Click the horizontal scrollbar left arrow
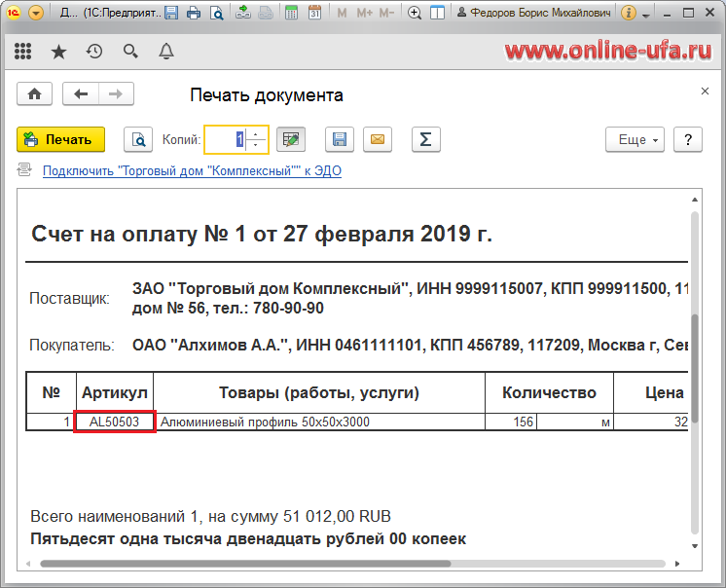This screenshot has height=588, width=726. point(28,564)
